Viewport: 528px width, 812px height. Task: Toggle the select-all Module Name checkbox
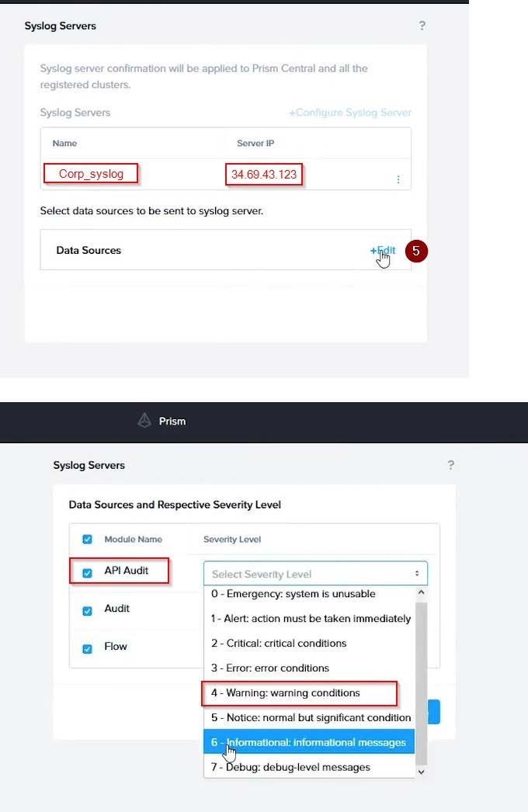[87, 540]
